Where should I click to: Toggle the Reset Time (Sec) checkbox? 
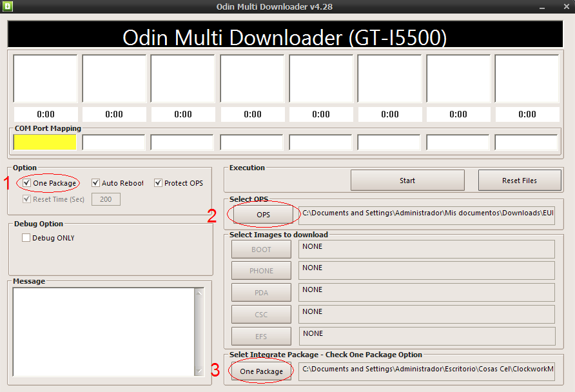pyautogui.click(x=26, y=199)
